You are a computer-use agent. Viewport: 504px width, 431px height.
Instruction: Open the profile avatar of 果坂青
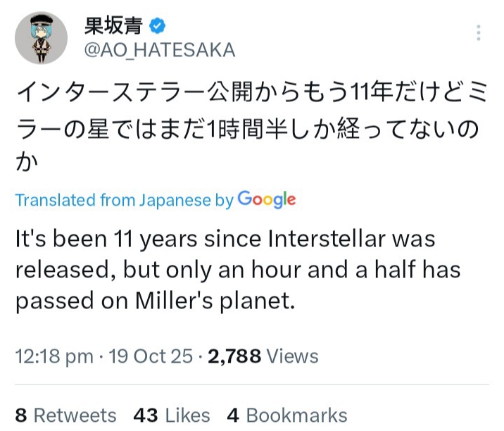pos(46,39)
